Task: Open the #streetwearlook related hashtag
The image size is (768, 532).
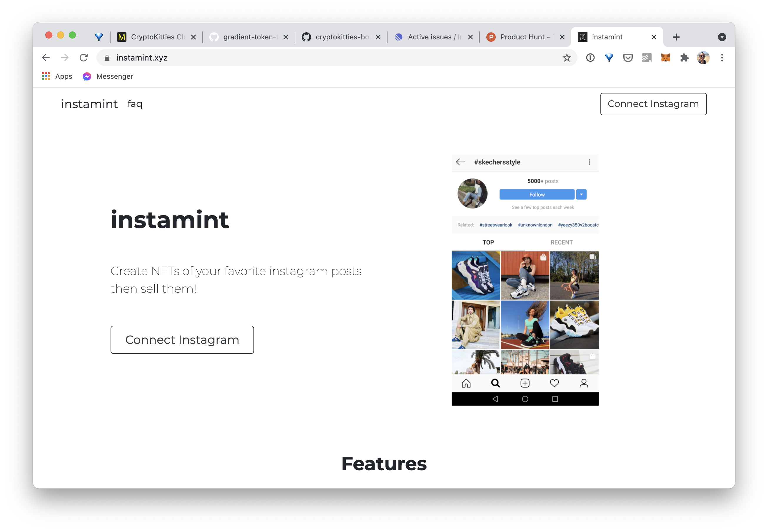Action: click(496, 225)
